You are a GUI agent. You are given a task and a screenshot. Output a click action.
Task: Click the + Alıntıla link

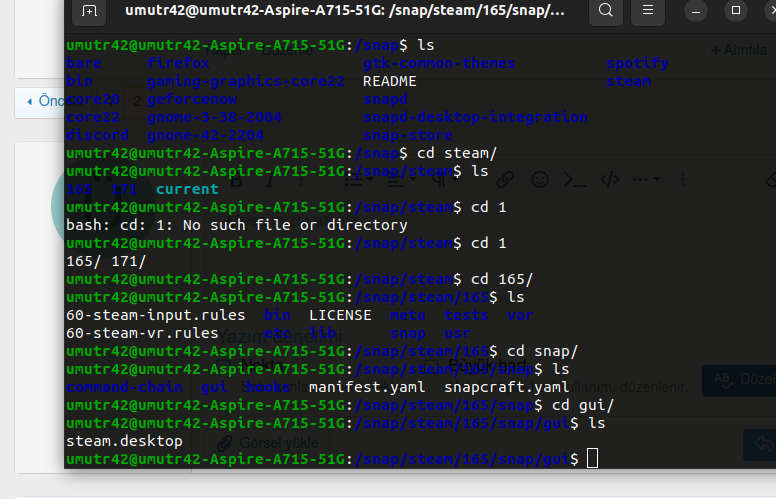[739, 50]
